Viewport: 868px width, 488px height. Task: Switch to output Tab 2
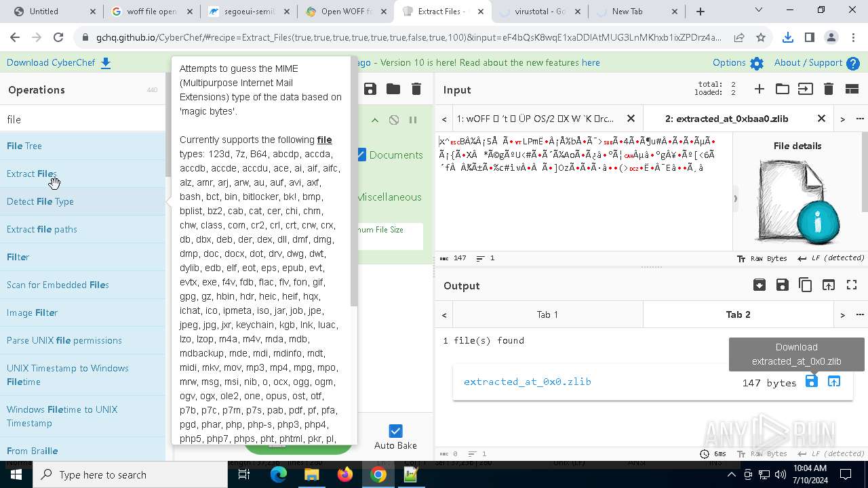738,314
